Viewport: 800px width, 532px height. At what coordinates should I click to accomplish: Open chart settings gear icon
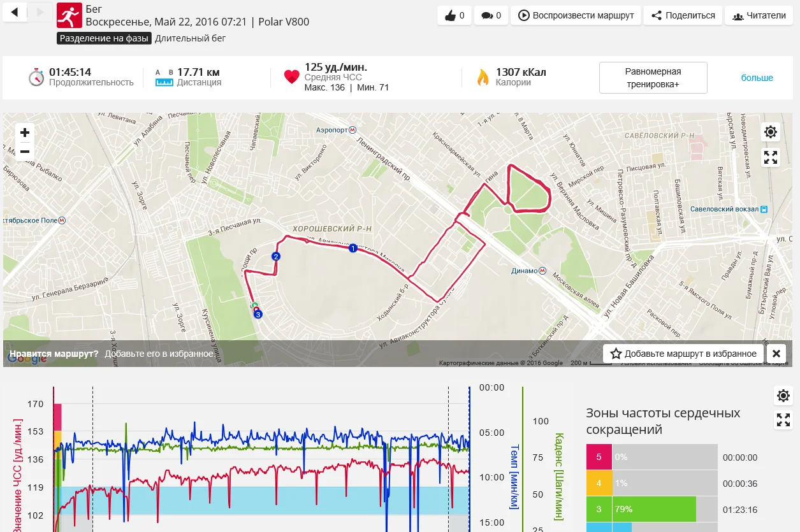tap(783, 396)
